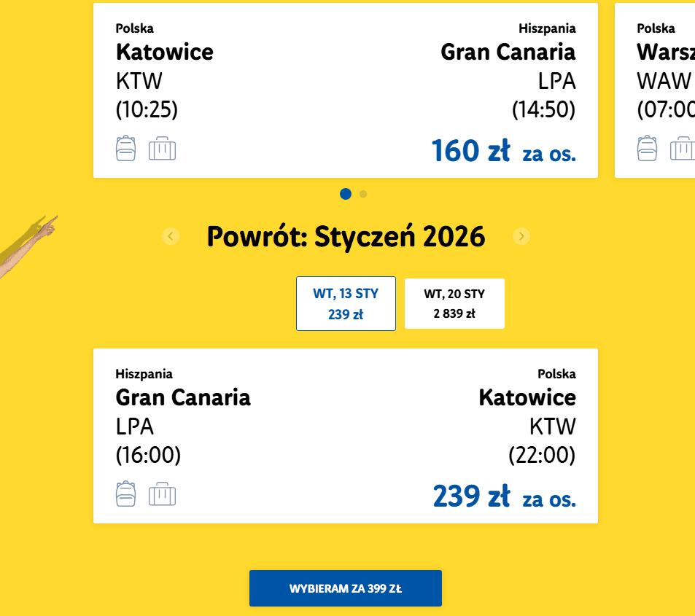Image resolution: width=695 pixels, height=616 pixels.
Task: Click the 239 zł return flight price
Action: 471,496
